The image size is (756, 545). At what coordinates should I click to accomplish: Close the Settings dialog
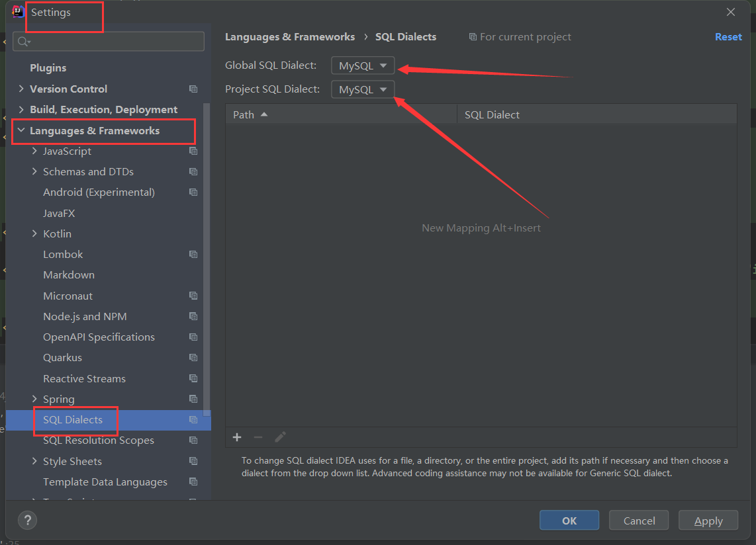coord(731,12)
